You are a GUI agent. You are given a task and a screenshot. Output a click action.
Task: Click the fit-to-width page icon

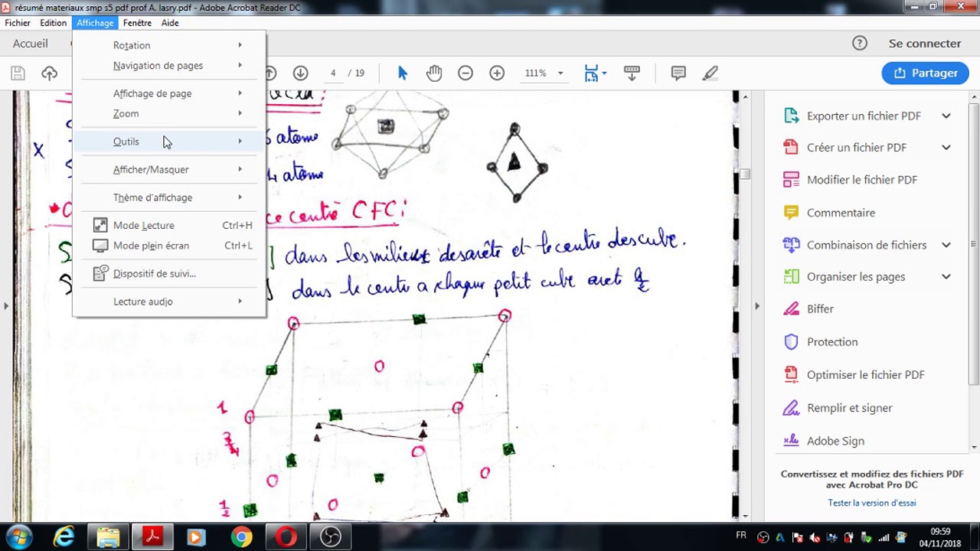tap(591, 73)
